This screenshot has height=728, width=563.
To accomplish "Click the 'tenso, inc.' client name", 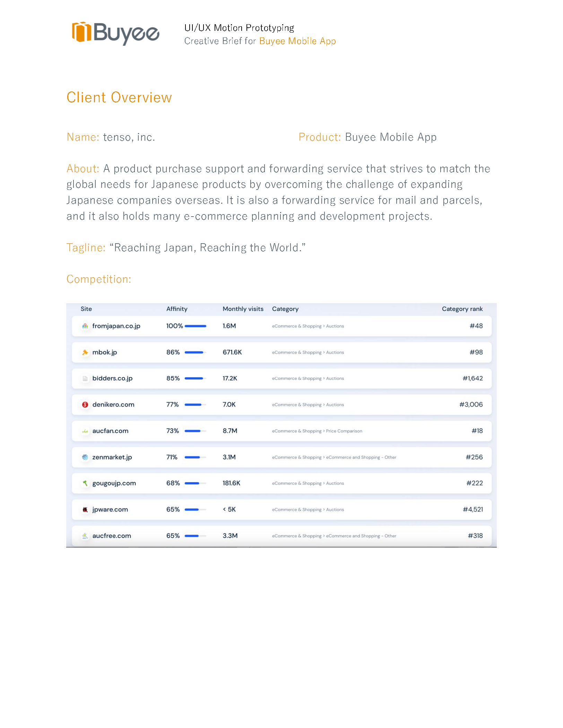I will tap(129, 138).
